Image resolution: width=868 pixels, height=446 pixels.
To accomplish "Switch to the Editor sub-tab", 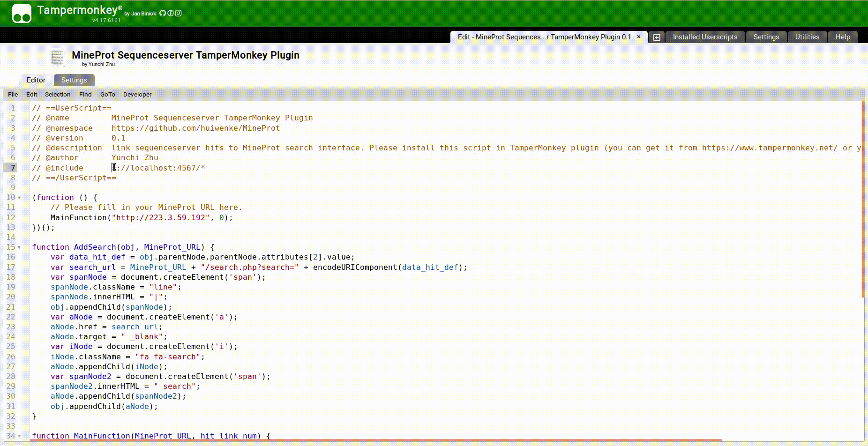I will [36, 80].
